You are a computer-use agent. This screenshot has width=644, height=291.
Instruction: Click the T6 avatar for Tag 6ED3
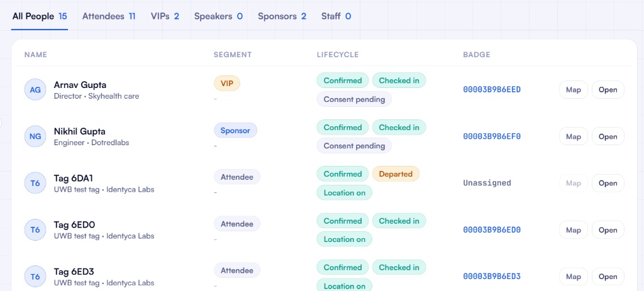click(35, 277)
